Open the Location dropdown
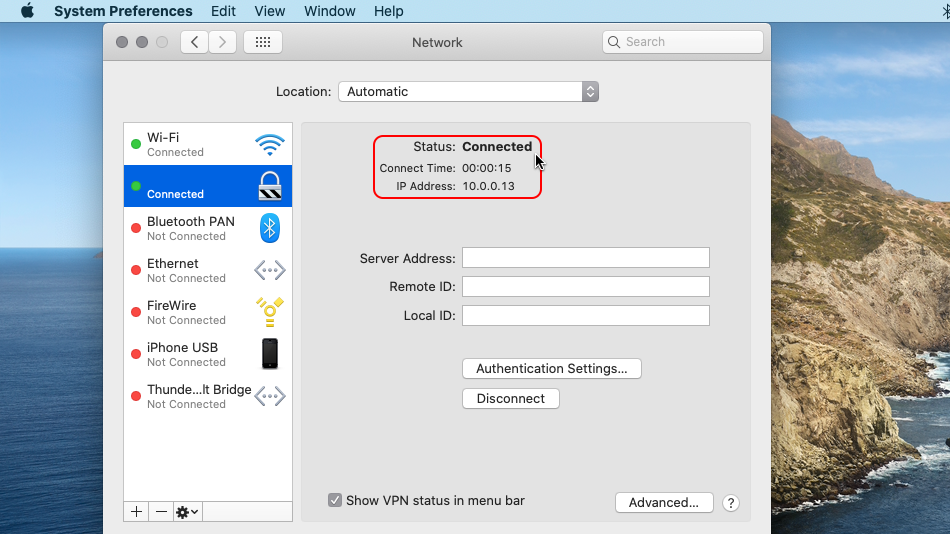Viewport: 950px width, 534px height. coord(468,91)
